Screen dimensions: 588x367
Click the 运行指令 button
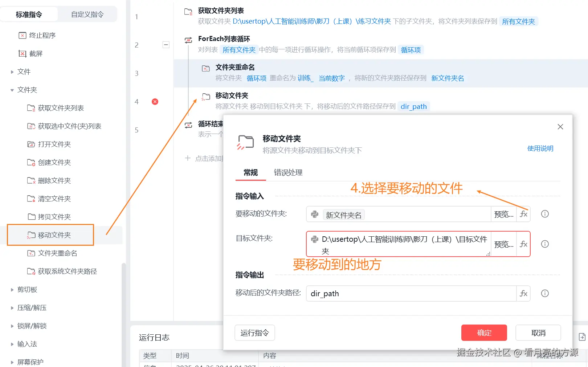coord(255,333)
